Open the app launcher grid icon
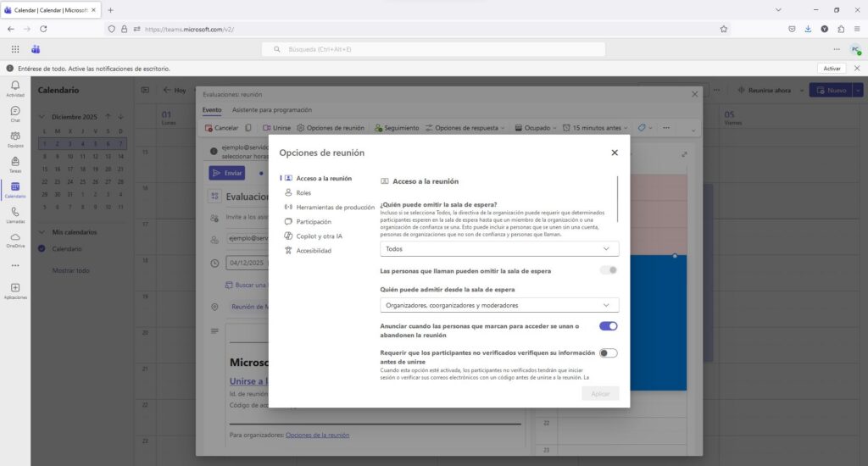The width and height of the screenshot is (868, 466). click(15, 49)
